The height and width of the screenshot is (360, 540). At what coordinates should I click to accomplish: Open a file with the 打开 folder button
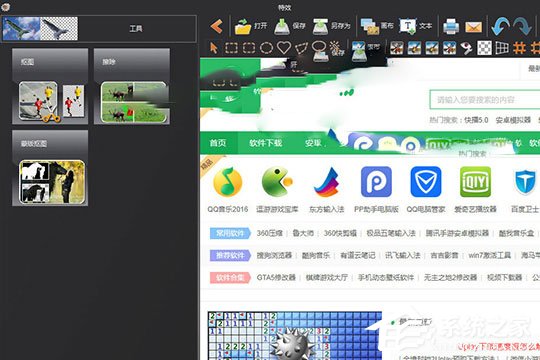point(251,27)
